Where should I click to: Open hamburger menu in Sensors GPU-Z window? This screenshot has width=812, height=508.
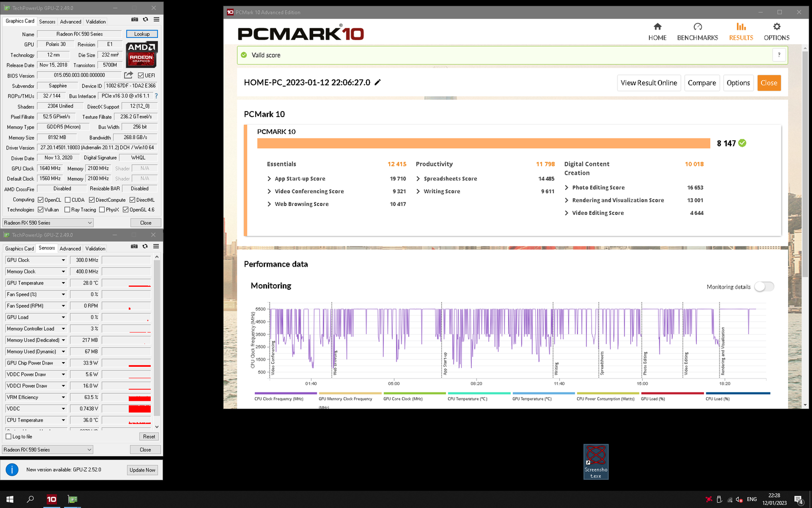click(156, 246)
